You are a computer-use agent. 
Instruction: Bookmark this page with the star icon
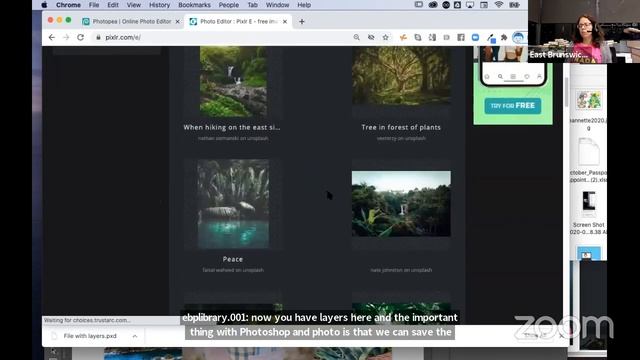click(x=385, y=37)
